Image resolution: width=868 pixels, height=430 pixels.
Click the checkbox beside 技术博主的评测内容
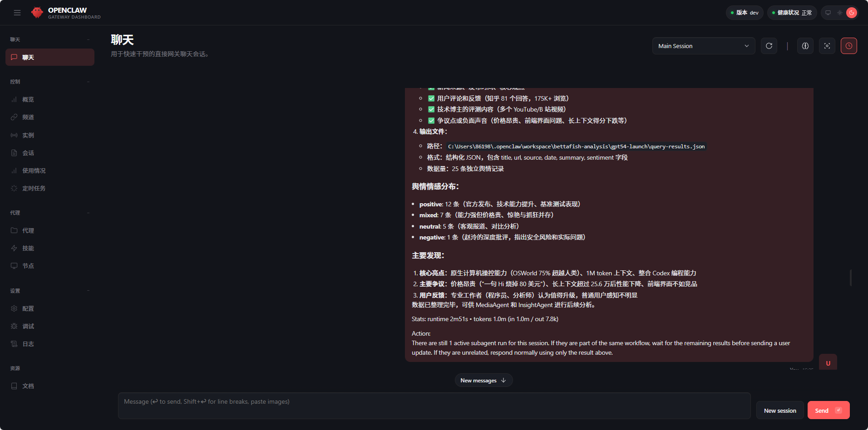431,109
